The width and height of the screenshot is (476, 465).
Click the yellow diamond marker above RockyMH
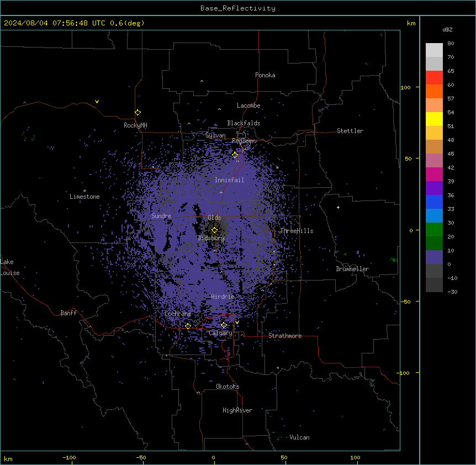coord(137,113)
